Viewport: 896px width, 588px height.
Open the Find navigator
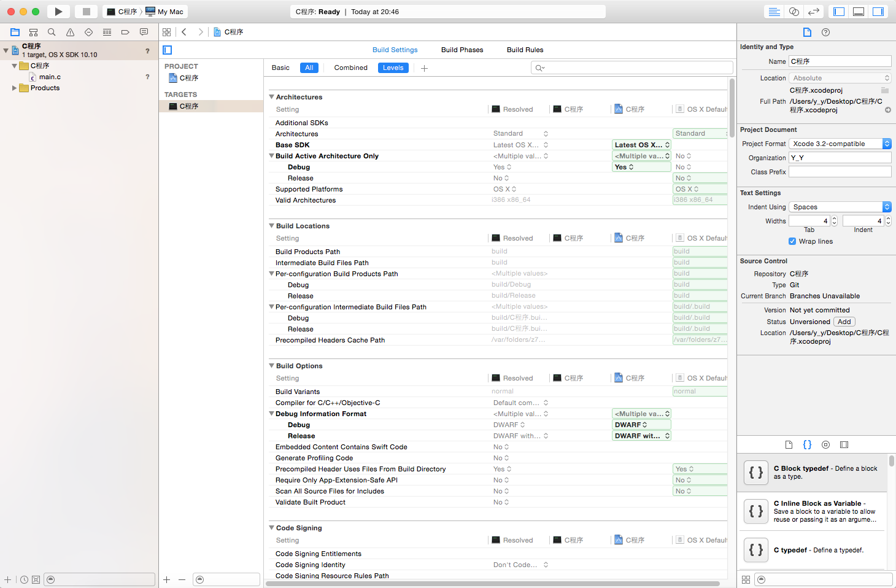pos(52,32)
